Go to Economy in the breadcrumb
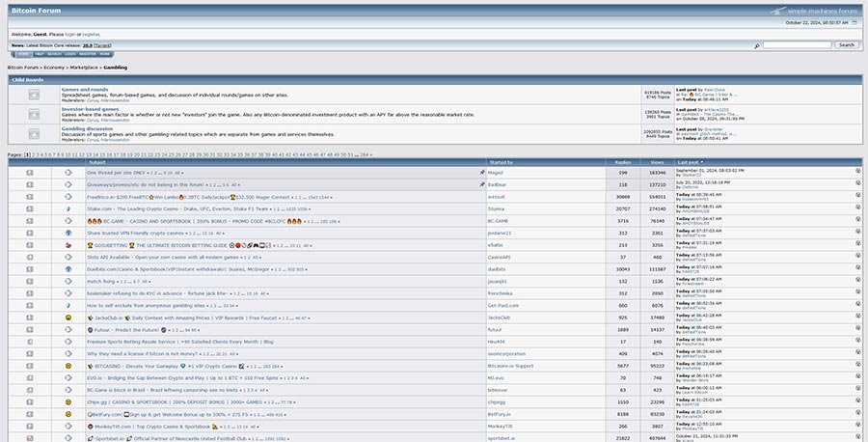 [54, 68]
